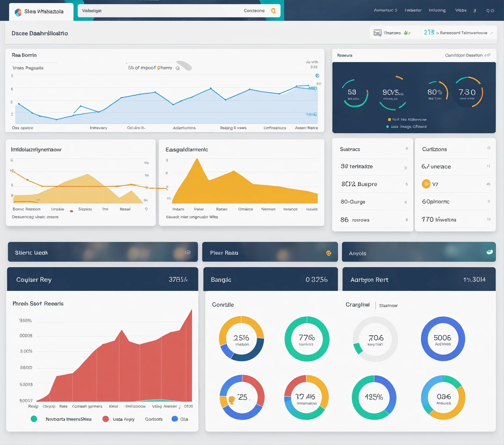Click the Gorloorts legend label
Screen dimensions: 504x445
(x=154, y=419)
